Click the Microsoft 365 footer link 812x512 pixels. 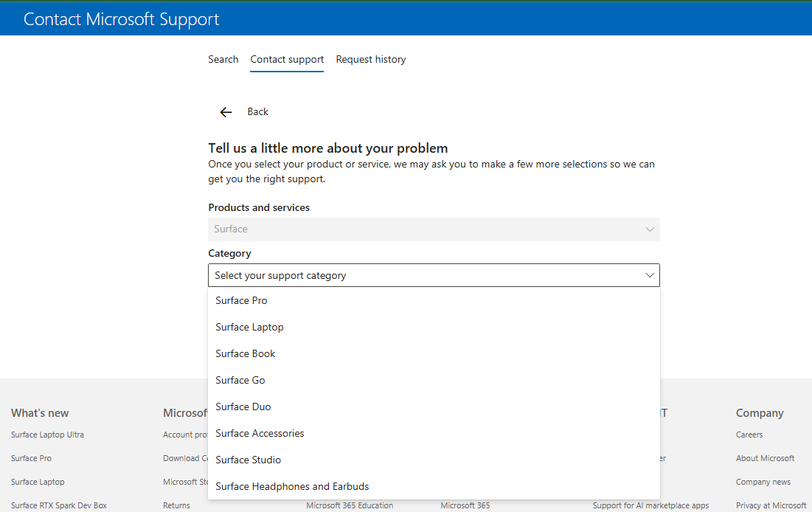[465, 505]
